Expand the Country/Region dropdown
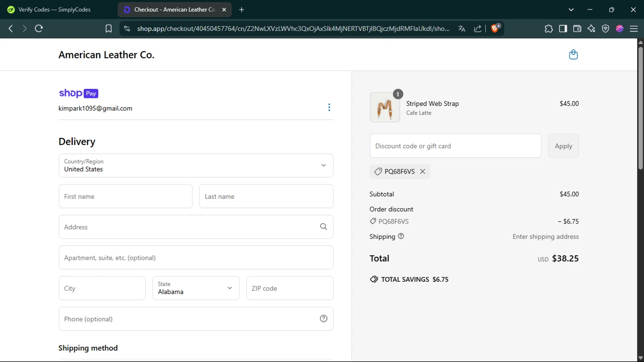This screenshot has height=362, width=644. 196,165
